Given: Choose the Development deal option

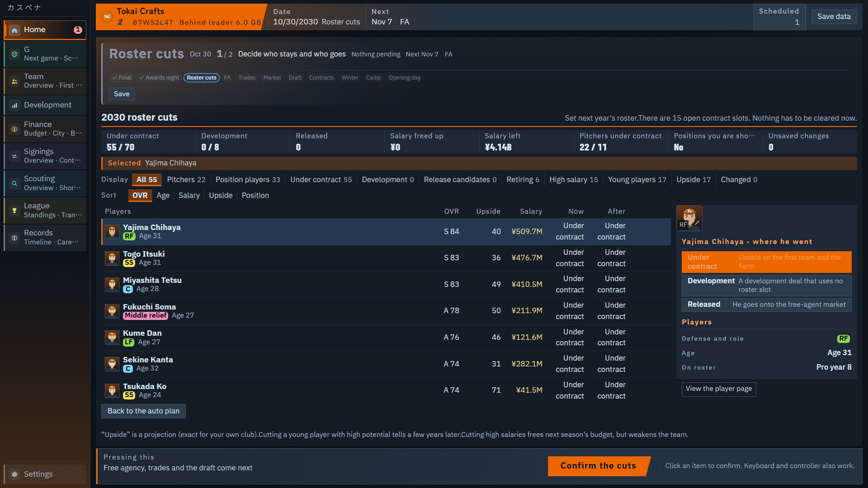Looking at the screenshot, I should (766, 285).
